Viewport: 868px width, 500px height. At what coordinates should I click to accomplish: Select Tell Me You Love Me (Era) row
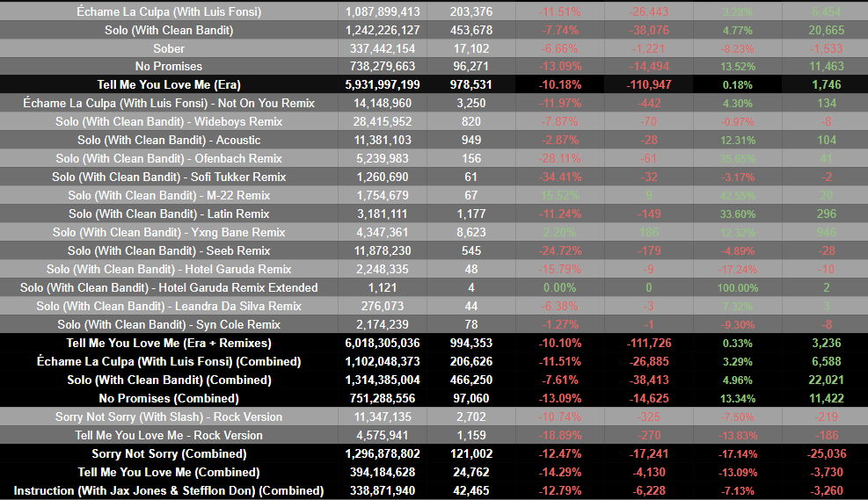coord(434,84)
